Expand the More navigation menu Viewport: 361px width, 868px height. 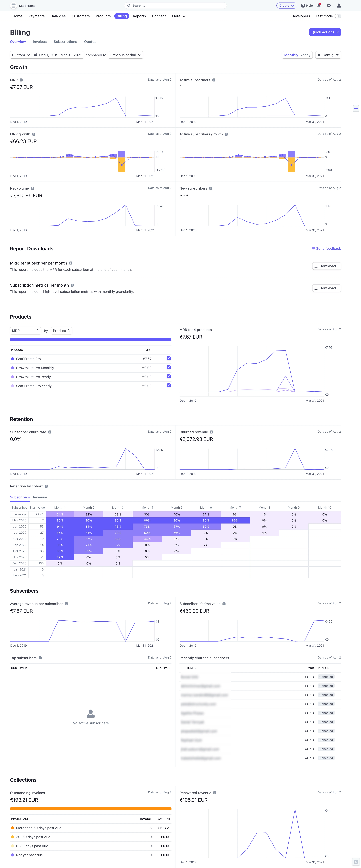pyautogui.click(x=178, y=16)
